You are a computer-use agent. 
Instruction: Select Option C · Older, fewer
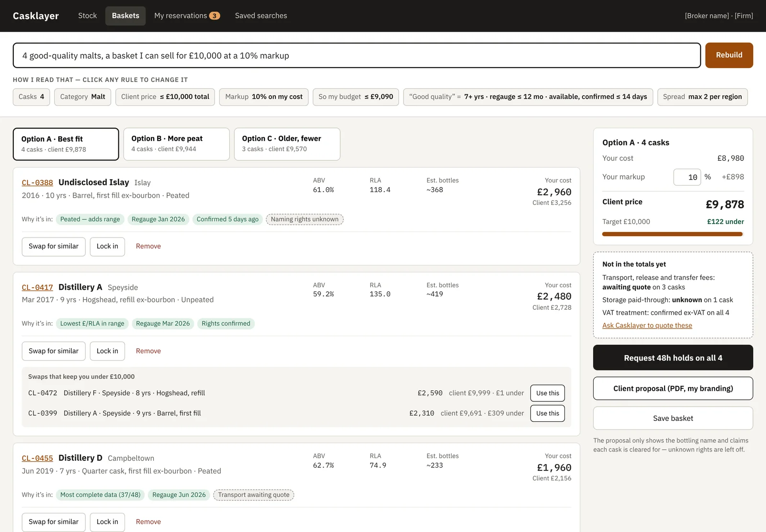click(287, 144)
